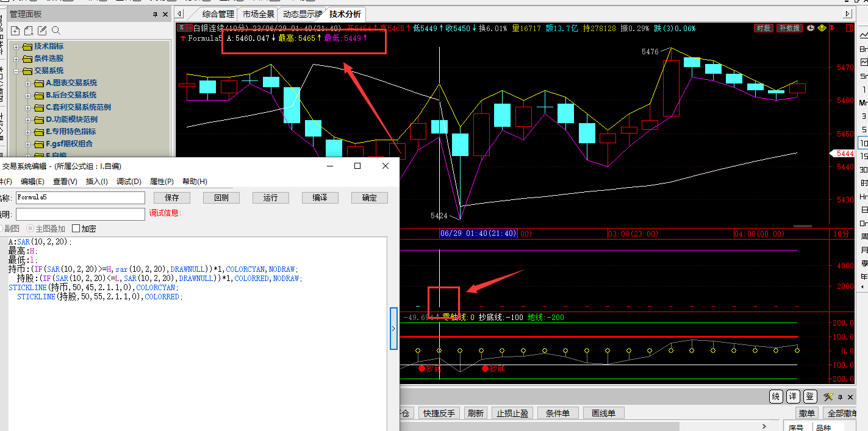The width and height of the screenshot is (868, 431).
Task: Click the formula name field containing Formula5
Action: [x=81, y=198]
